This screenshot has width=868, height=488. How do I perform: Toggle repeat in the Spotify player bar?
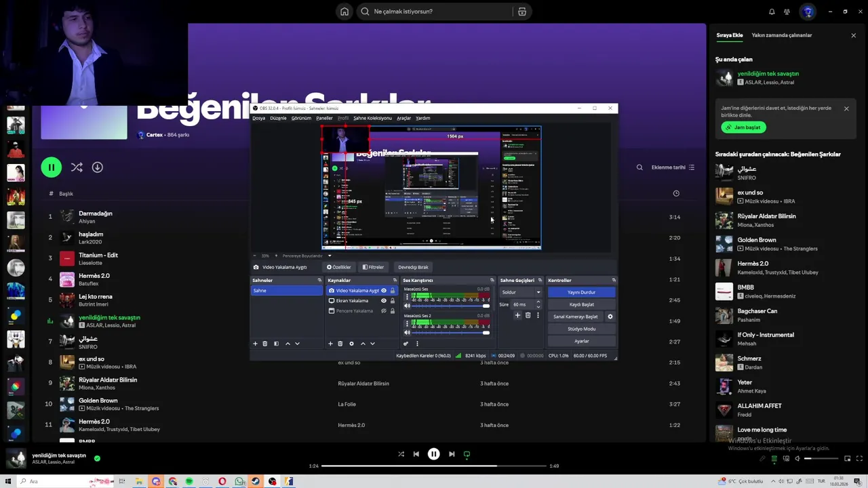point(467,454)
